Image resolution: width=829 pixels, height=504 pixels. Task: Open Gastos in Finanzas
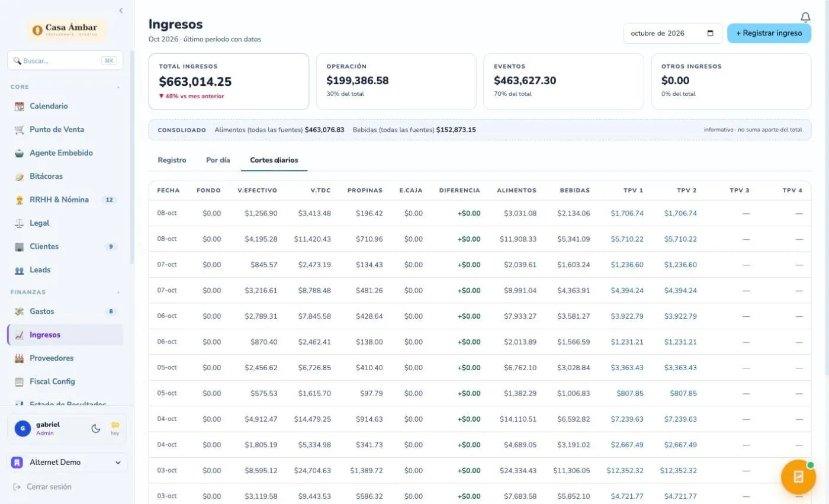click(65, 312)
